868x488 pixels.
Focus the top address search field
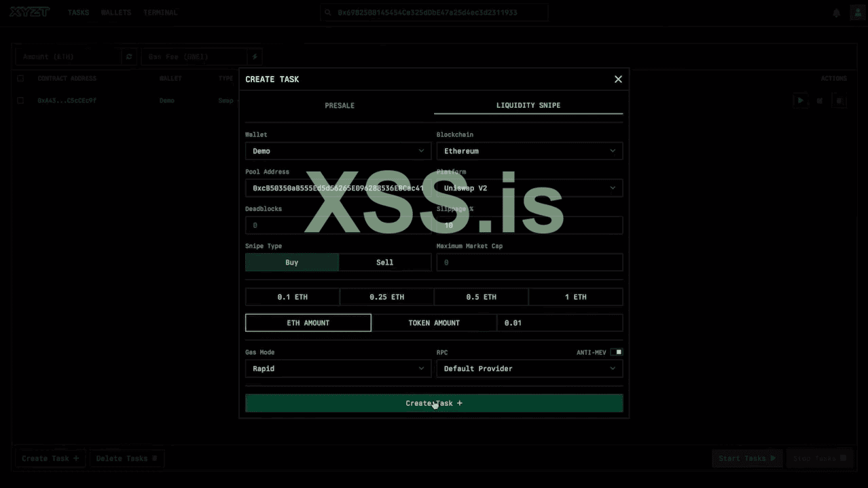pyautogui.click(x=434, y=12)
